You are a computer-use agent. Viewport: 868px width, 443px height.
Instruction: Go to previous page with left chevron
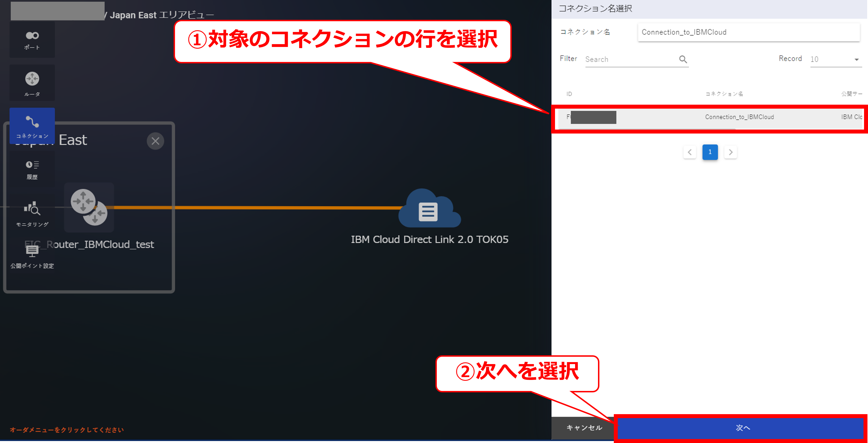[689, 152]
